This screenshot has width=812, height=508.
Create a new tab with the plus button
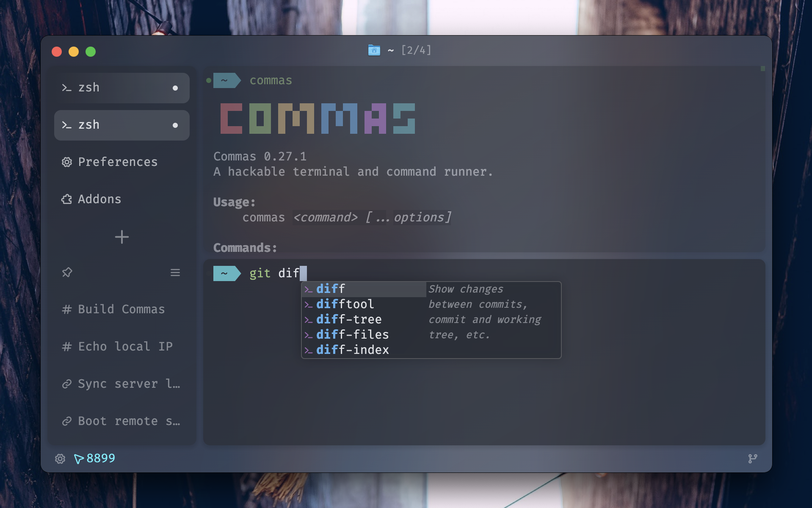(x=122, y=237)
